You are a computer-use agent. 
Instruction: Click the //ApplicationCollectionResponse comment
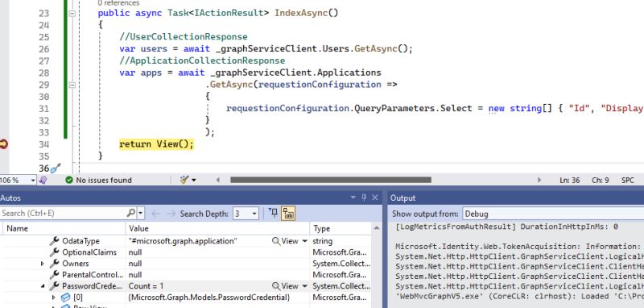coord(202,60)
